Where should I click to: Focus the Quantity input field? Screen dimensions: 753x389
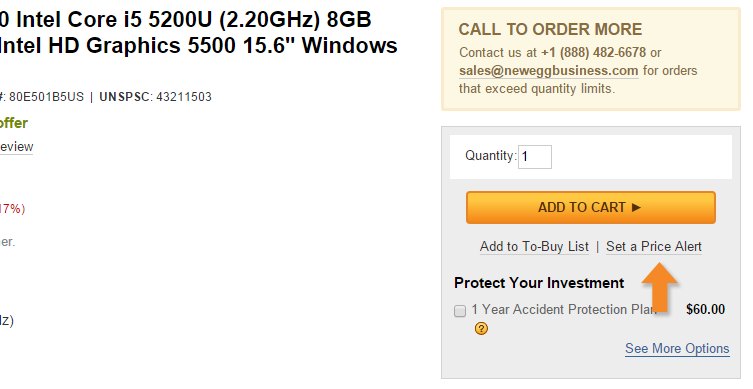click(x=534, y=157)
